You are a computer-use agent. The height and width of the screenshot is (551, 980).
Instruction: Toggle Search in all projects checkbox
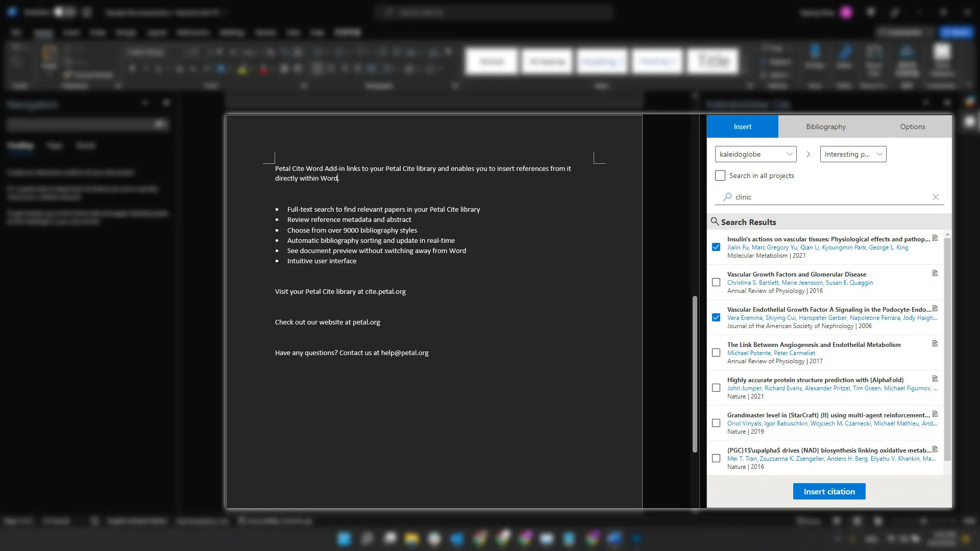coord(720,176)
